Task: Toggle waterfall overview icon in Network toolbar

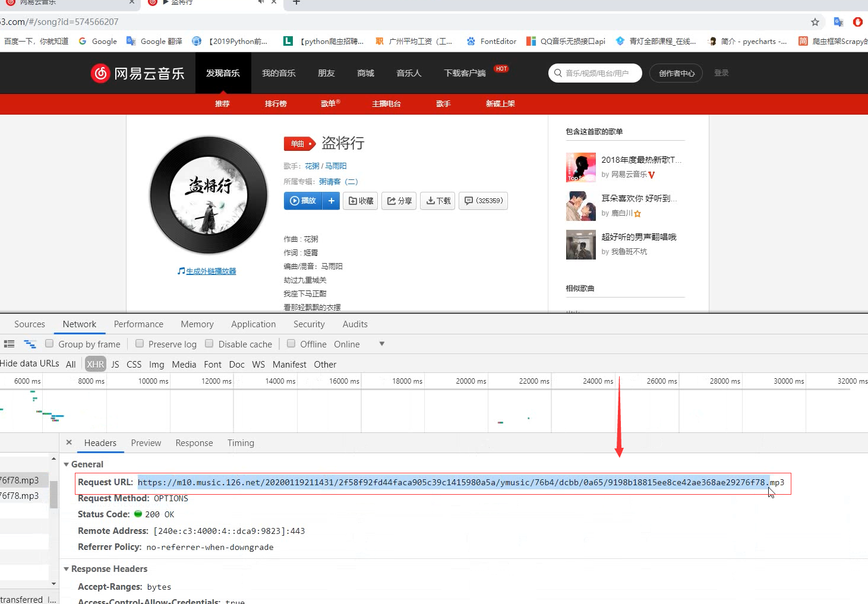Action: 30,344
